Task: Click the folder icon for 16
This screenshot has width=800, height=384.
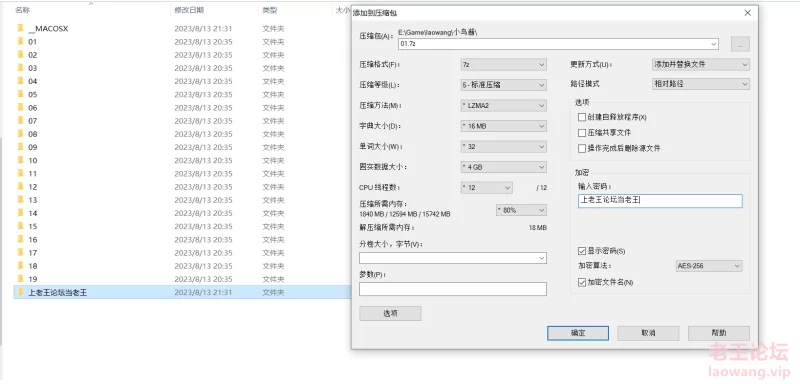Action: 20,240
